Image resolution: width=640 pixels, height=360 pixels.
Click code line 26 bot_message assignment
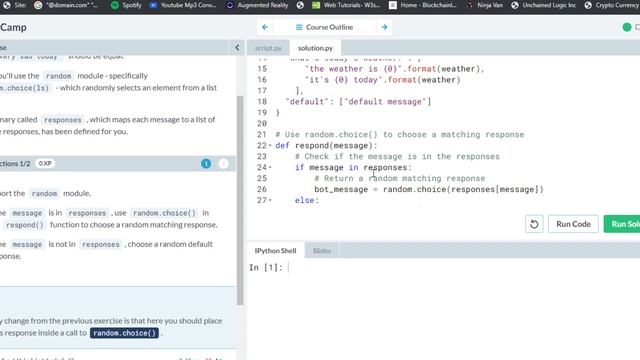429,189
